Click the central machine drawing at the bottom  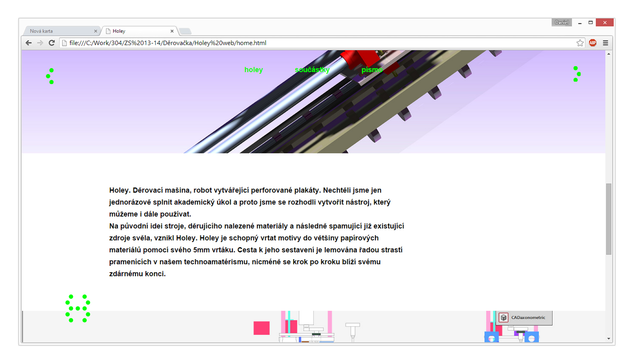click(x=307, y=326)
